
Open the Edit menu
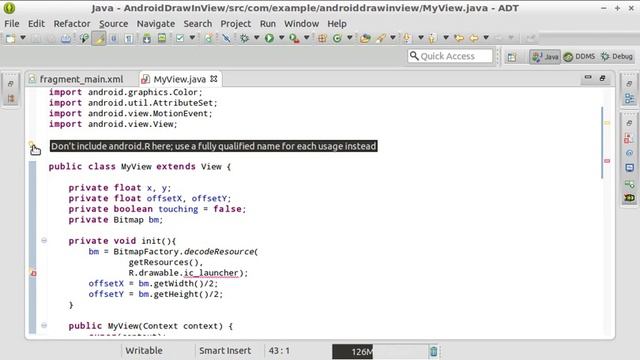click(36, 24)
